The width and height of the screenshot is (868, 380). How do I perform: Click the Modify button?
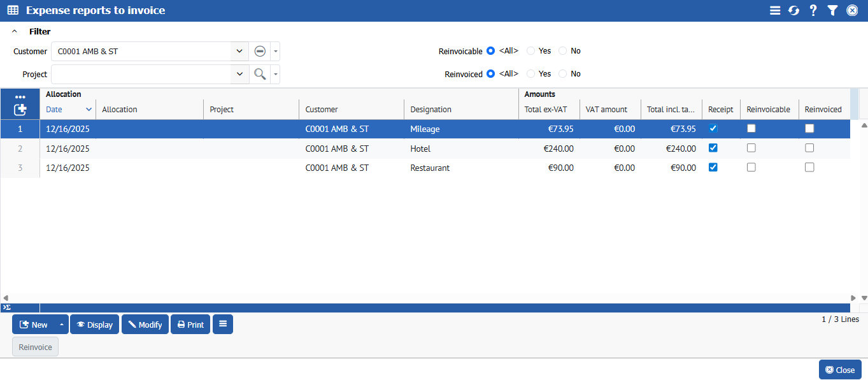[x=145, y=325]
